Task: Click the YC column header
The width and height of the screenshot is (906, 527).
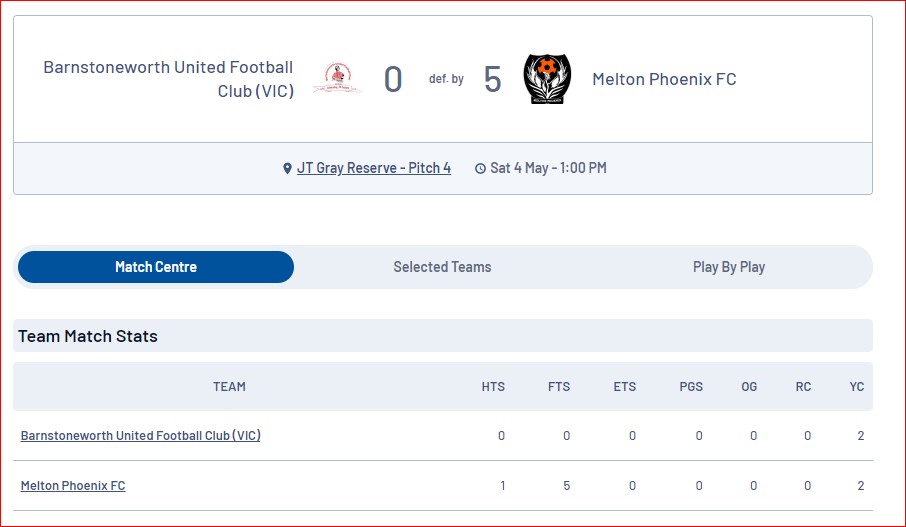Action: (x=857, y=387)
